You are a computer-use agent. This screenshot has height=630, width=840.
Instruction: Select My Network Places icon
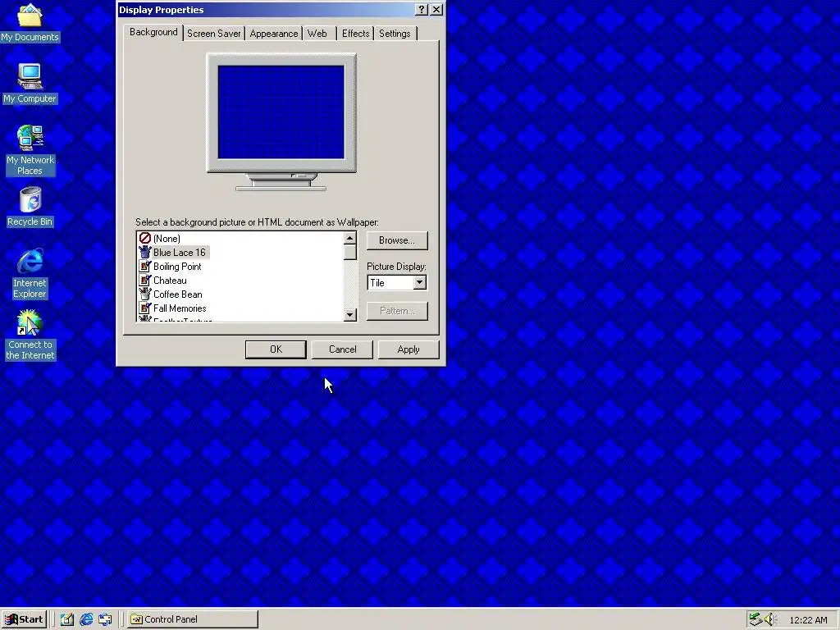30,150
